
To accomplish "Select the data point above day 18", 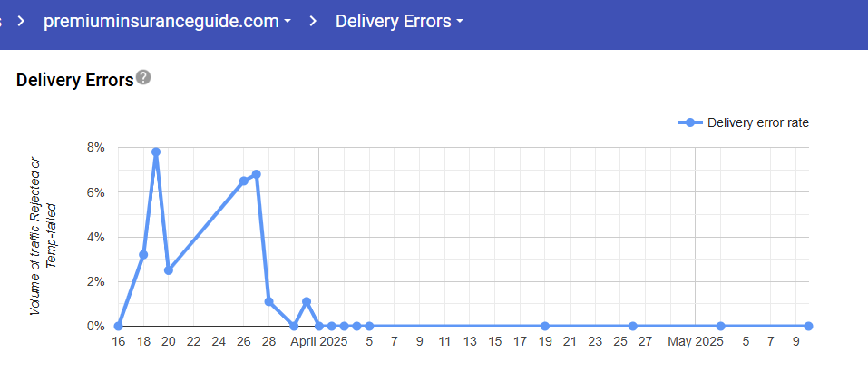I will pos(143,255).
